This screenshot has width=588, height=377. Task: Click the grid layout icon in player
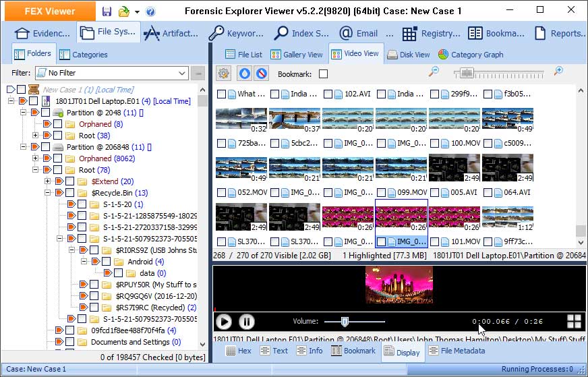tap(574, 322)
